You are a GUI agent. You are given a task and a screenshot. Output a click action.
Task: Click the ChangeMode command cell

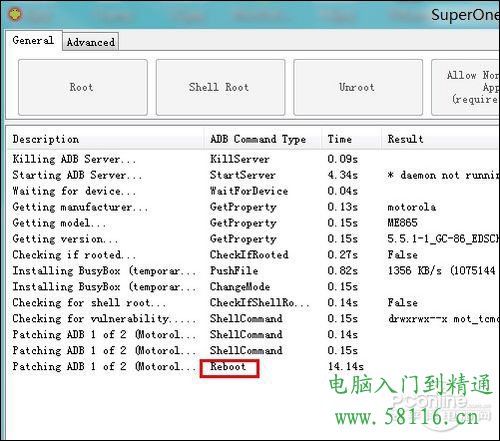240,287
